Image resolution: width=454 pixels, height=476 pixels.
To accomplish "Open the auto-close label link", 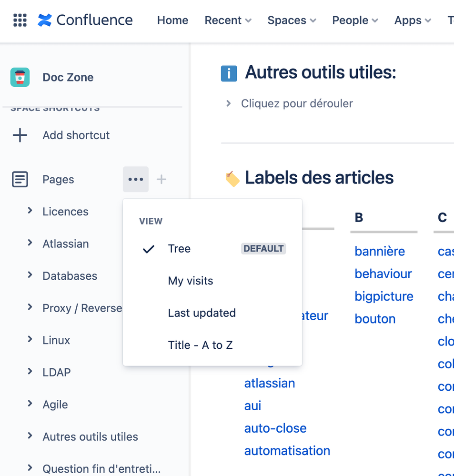I will [x=275, y=428].
